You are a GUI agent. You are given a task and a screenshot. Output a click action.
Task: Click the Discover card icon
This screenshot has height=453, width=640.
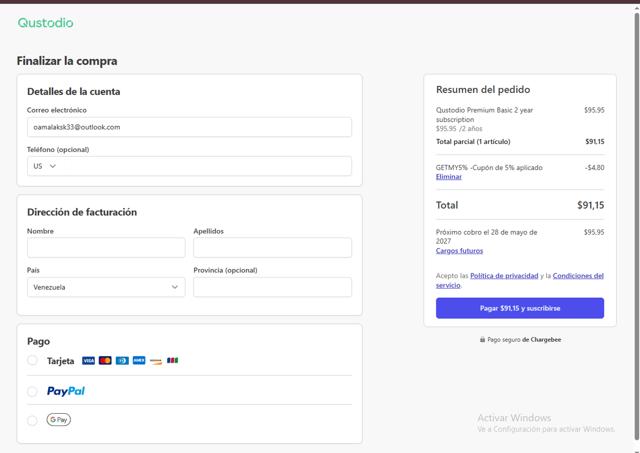pyautogui.click(x=156, y=361)
